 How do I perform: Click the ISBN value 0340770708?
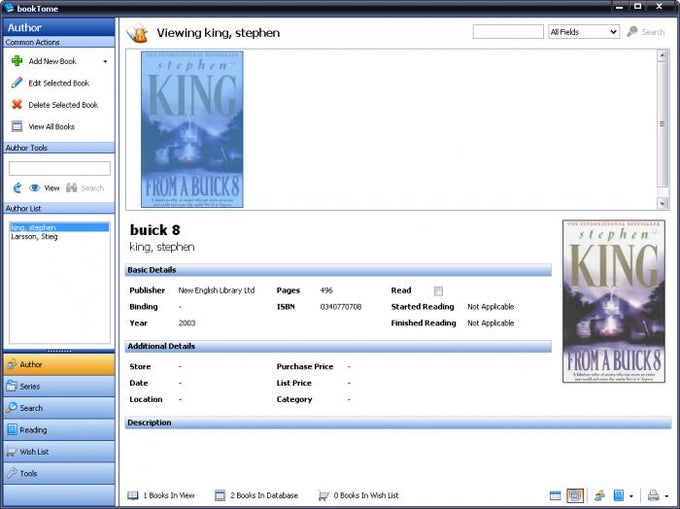340,307
